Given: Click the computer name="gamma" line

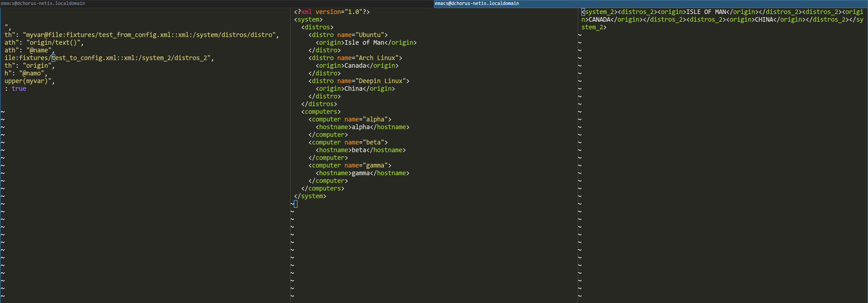Looking at the screenshot, I should [350, 165].
